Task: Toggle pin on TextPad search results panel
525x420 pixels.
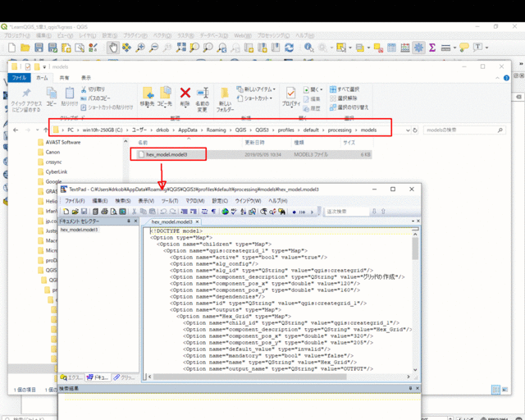Action: pos(410,388)
